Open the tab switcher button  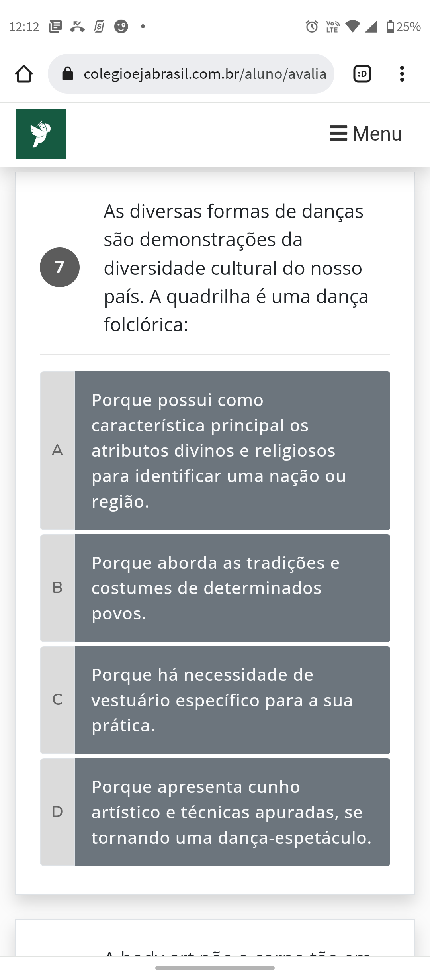[x=362, y=74]
